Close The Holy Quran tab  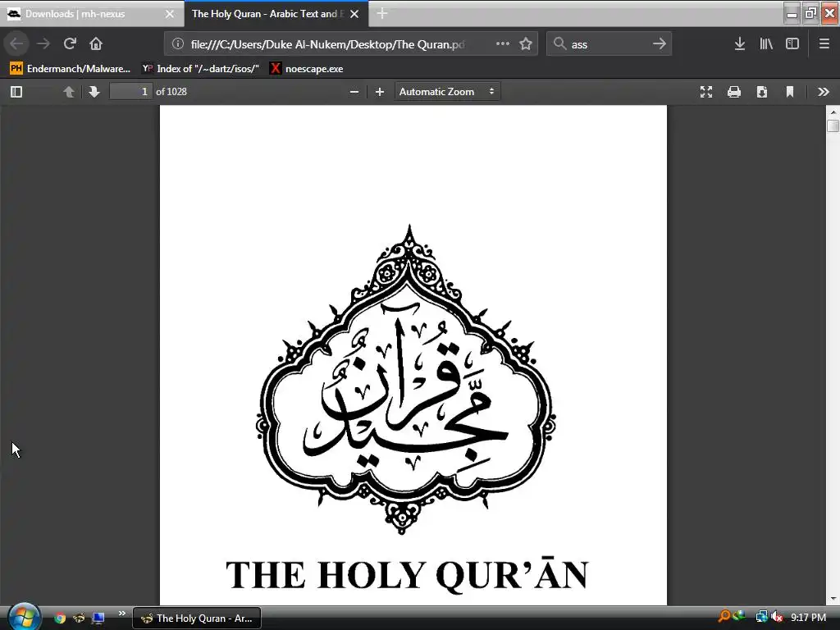[354, 14]
